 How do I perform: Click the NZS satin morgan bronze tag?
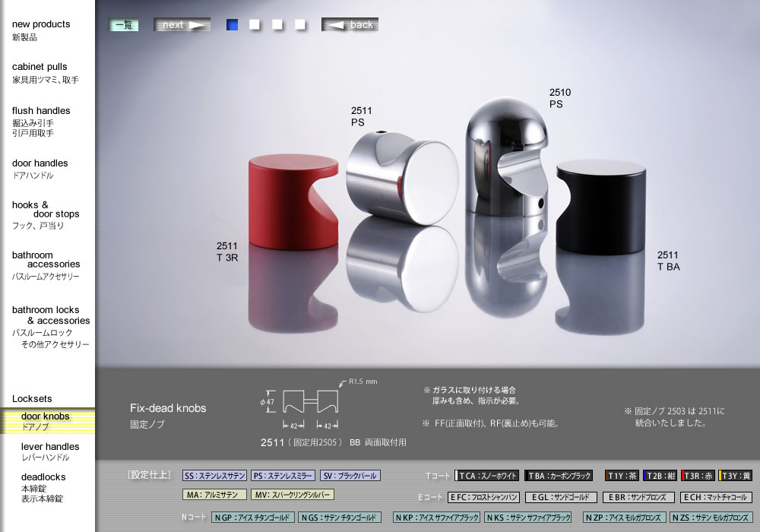711,518
